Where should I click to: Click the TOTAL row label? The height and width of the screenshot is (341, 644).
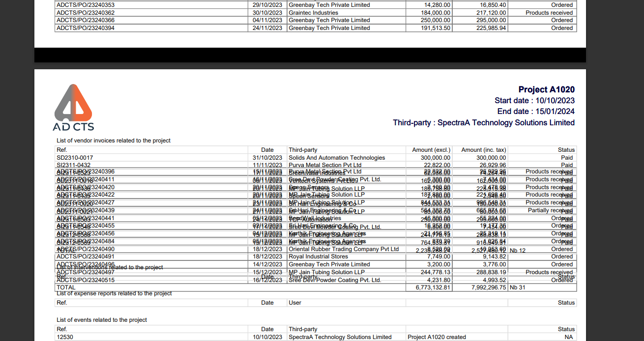coord(66,287)
